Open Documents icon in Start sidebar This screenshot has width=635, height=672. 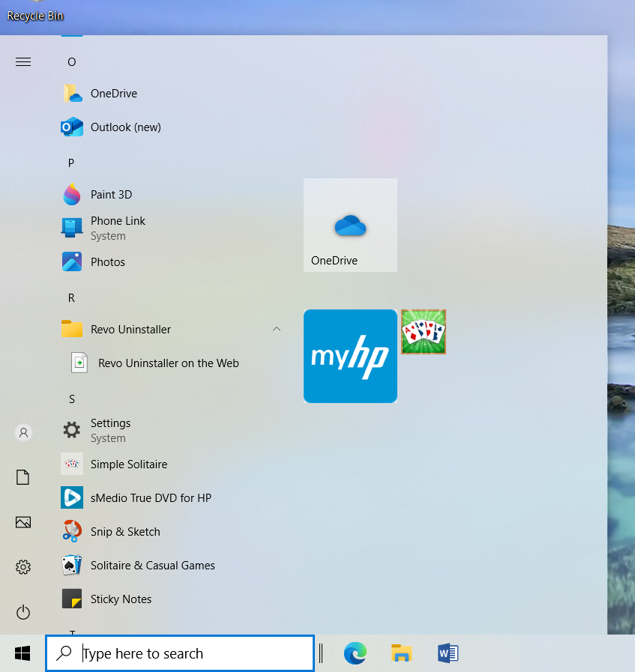(x=22, y=477)
